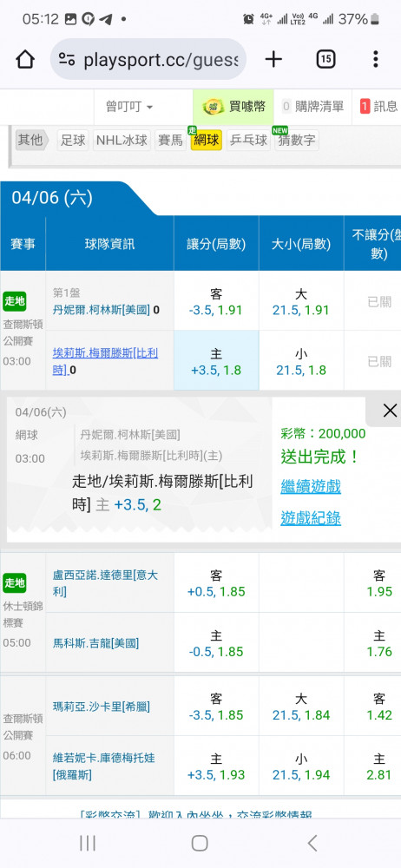Tap the 買噱幣 button
The width and height of the screenshot is (401, 868).
pos(233,107)
